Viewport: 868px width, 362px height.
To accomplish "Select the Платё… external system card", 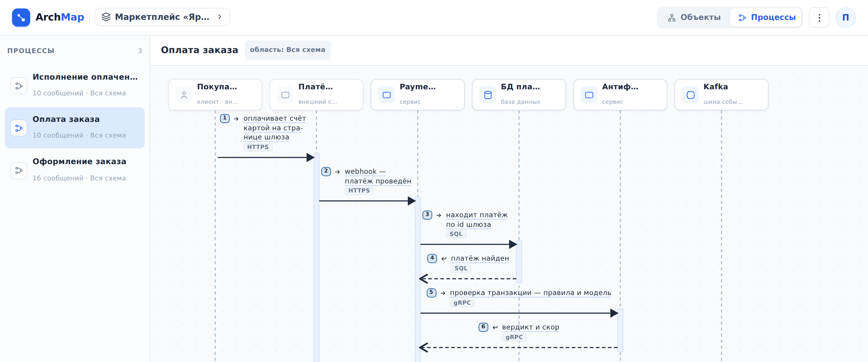I will [316, 95].
